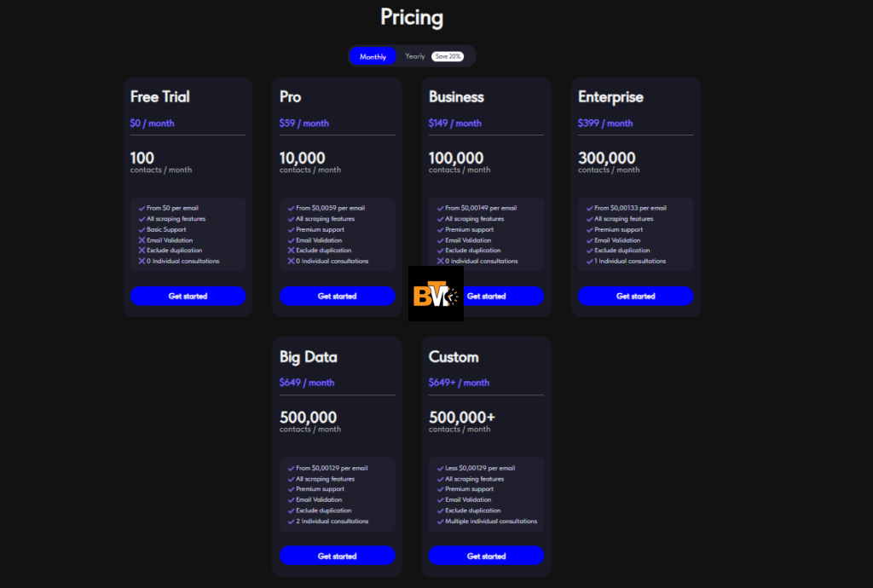Click X icon beside Pro Exclude duplication

(x=291, y=251)
